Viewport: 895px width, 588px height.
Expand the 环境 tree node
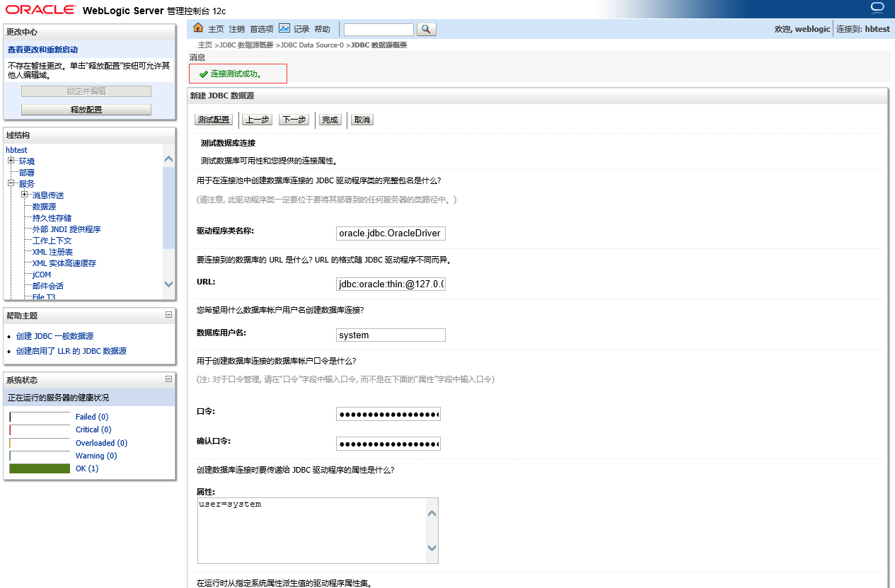click(11, 161)
